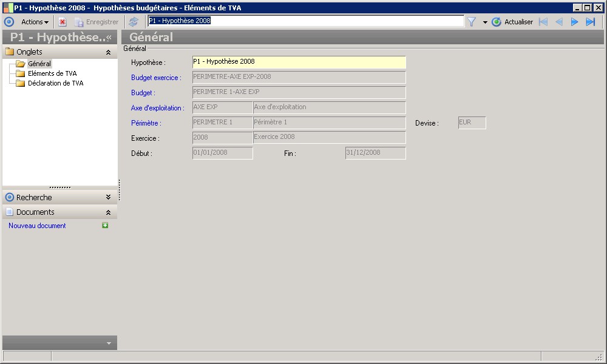Viewport: 607px width, 364px height.
Task: Click the Exercice field showing 2008
Action: pyautogui.click(x=222, y=137)
